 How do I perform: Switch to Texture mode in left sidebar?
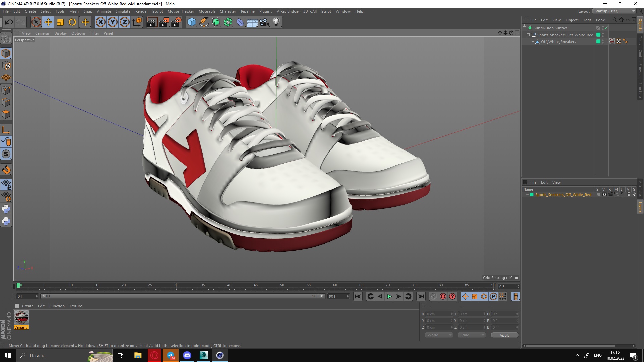click(6, 66)
